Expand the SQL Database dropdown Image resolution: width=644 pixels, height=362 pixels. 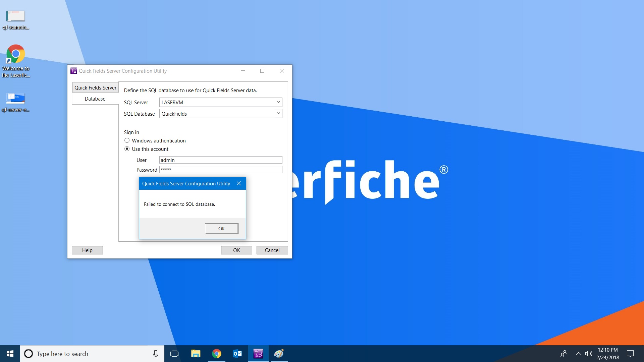tap(278, 114)
